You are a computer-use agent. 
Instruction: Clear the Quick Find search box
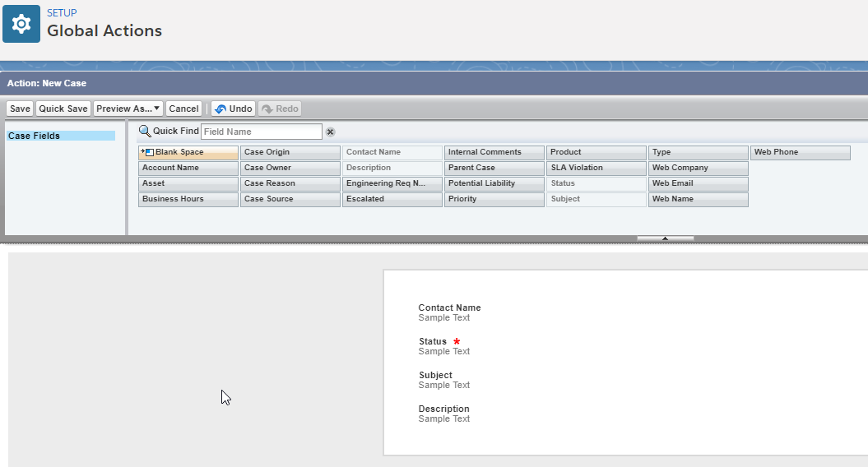pos(330,132)
